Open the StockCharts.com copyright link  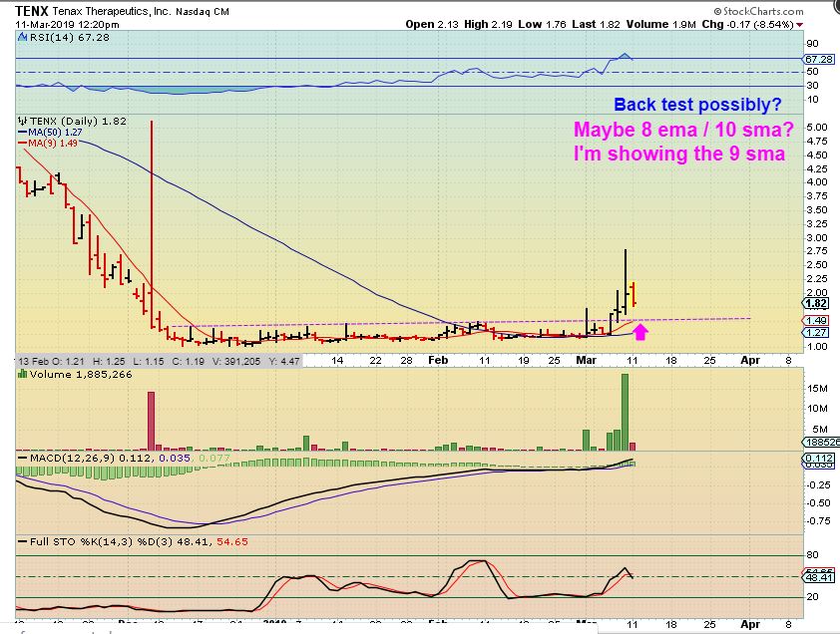(758, 11)
